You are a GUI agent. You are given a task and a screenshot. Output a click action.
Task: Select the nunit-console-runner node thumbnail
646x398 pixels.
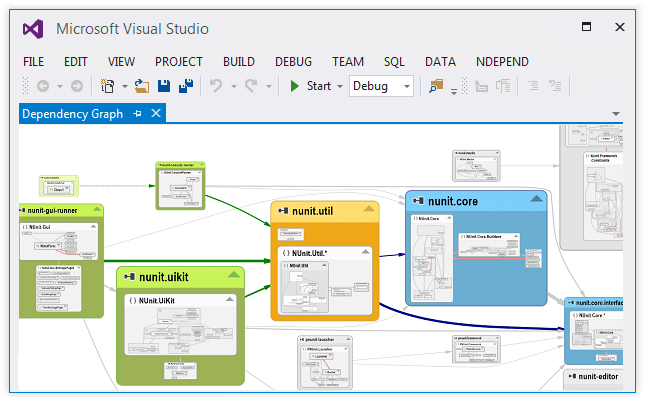tap(180, 185)
